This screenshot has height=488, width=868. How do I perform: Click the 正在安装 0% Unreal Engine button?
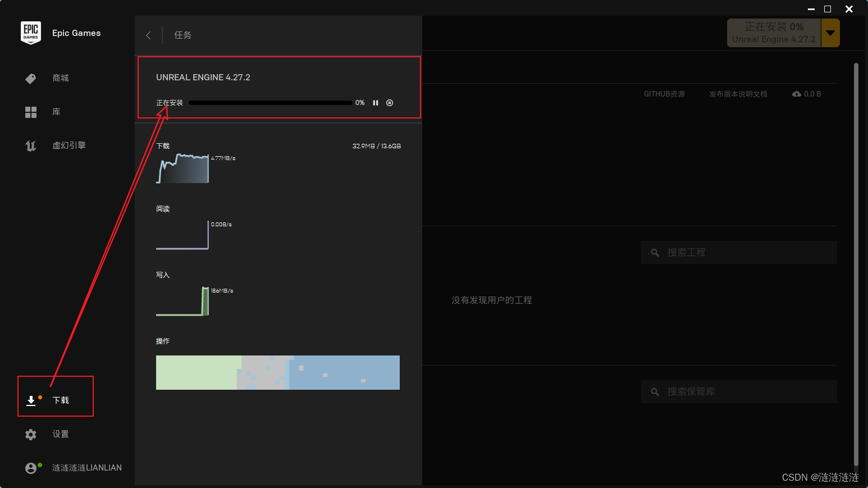[x=774, y=33]
